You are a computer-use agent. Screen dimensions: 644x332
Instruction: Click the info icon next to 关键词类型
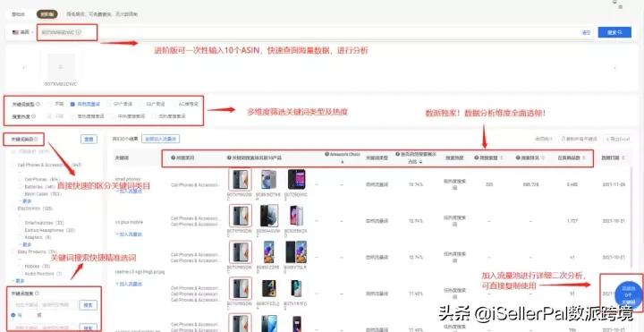pyautogui.click(x=38, y=105)
